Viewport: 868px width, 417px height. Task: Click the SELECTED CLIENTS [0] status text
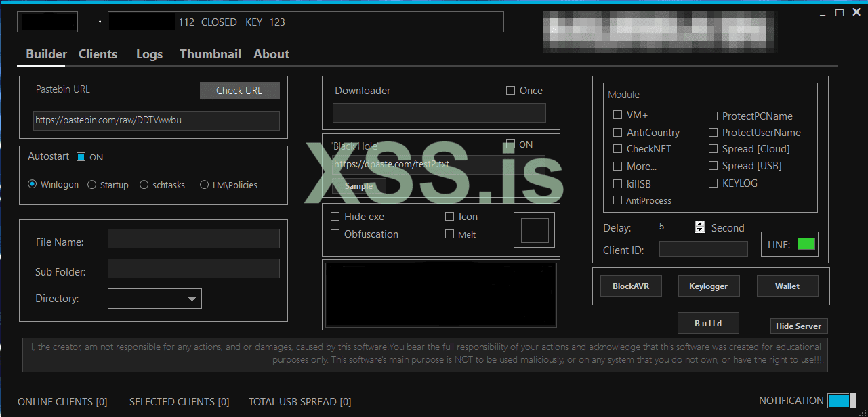click(x=179, y=402)
